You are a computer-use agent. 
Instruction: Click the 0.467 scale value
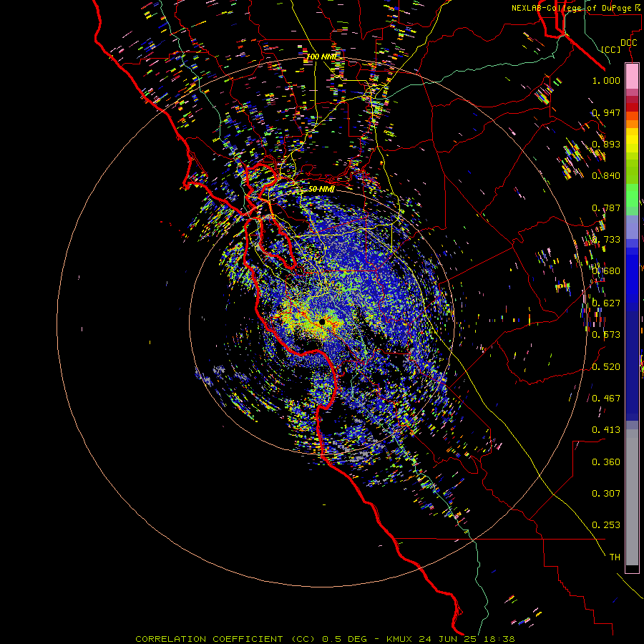pos(606,399)
